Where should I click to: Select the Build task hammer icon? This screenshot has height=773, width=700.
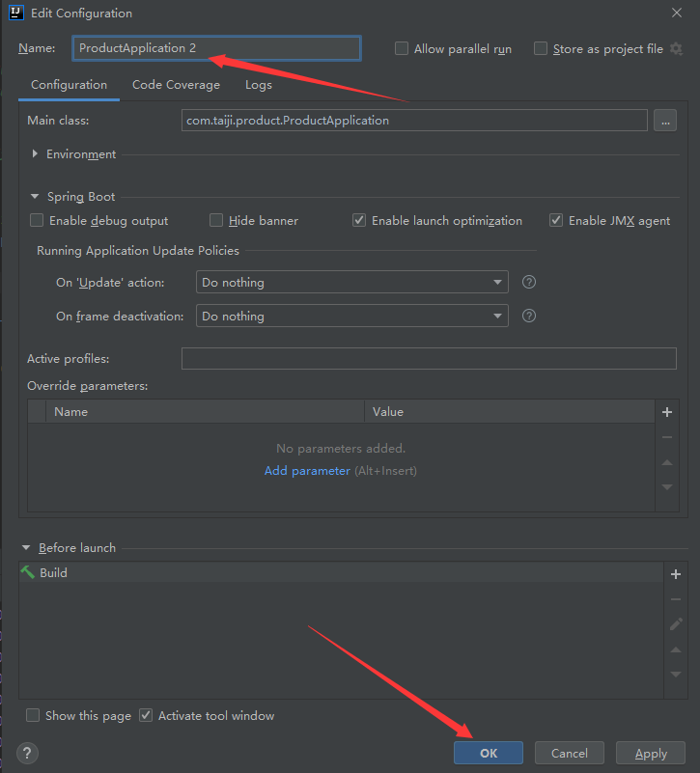click(x=28, y=572)
